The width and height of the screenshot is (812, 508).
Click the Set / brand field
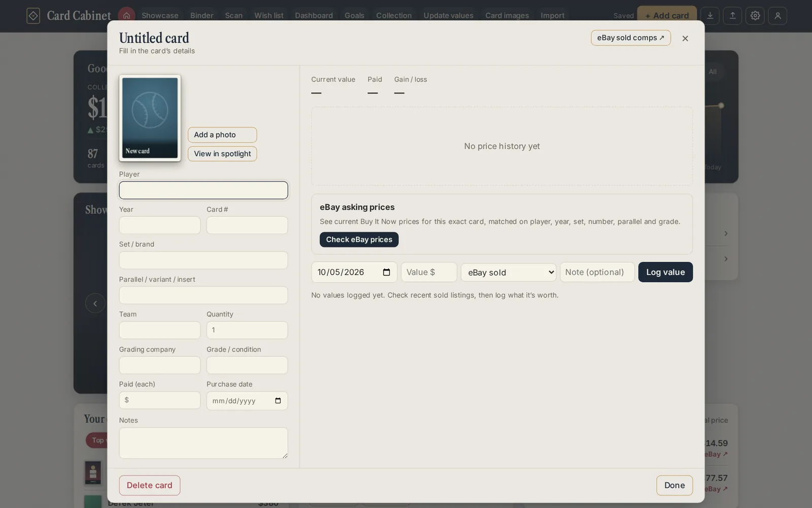coord(204,260)
